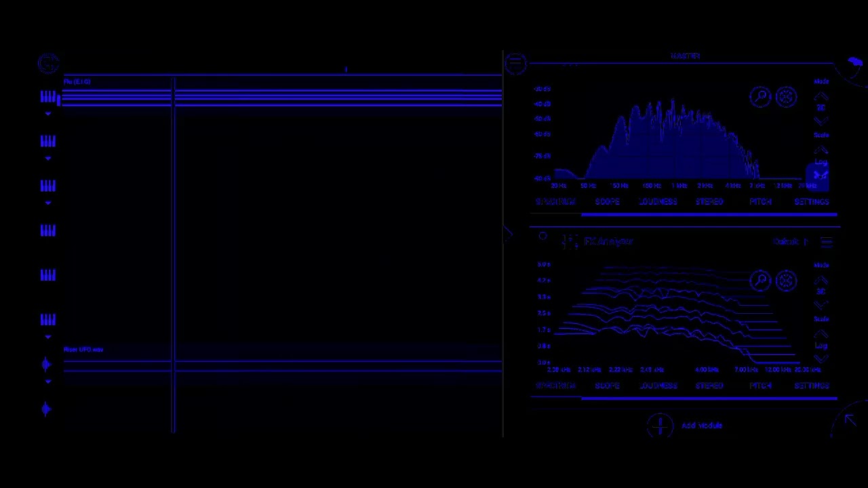The image size is (868, 488).
Task: Open the hamburger menu beside MASTER
Action: click(515, 64)
